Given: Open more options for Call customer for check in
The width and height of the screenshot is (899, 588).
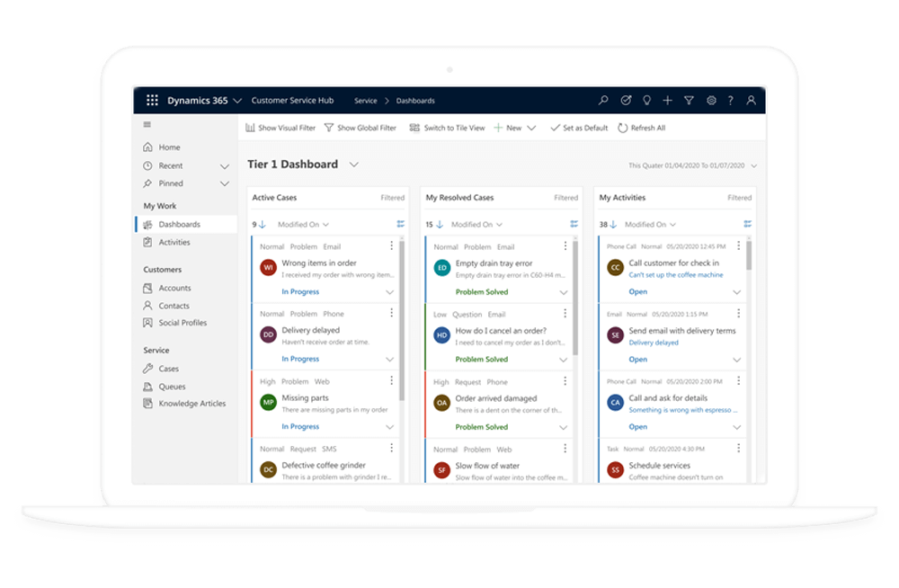Looking at the screenshot, I should pos(738,245).
